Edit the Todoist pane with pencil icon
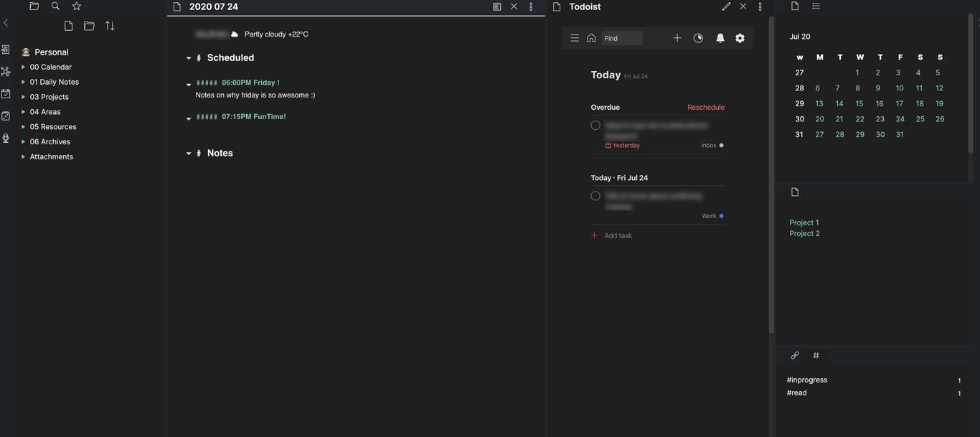 pyautogui.click(x=726, y=6)
